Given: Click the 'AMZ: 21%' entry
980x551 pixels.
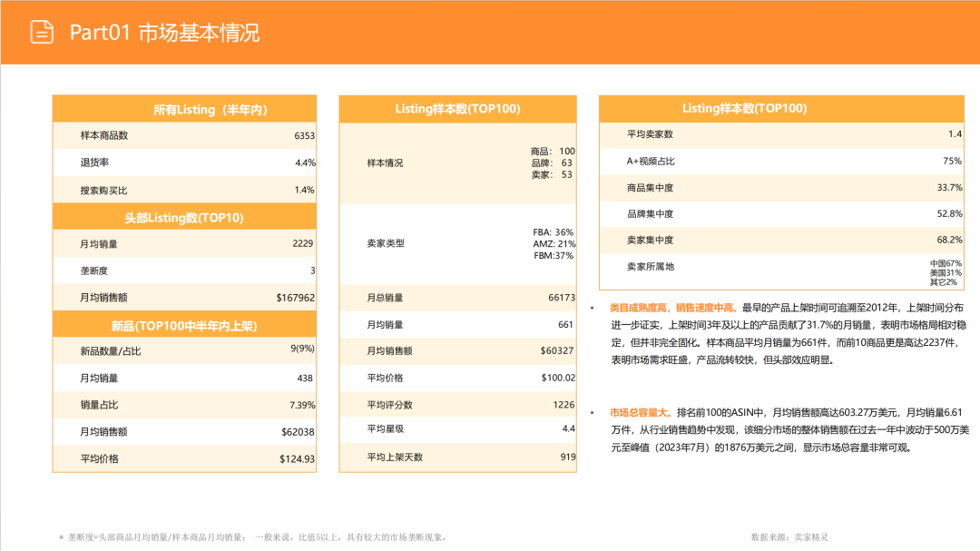Looking at the screenshot, I should (554, 244).
